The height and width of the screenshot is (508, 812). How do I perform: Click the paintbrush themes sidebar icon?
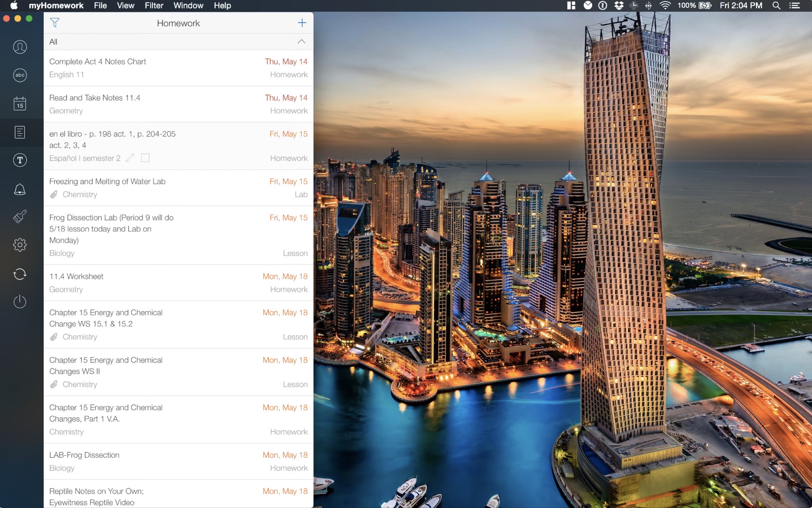20,217
